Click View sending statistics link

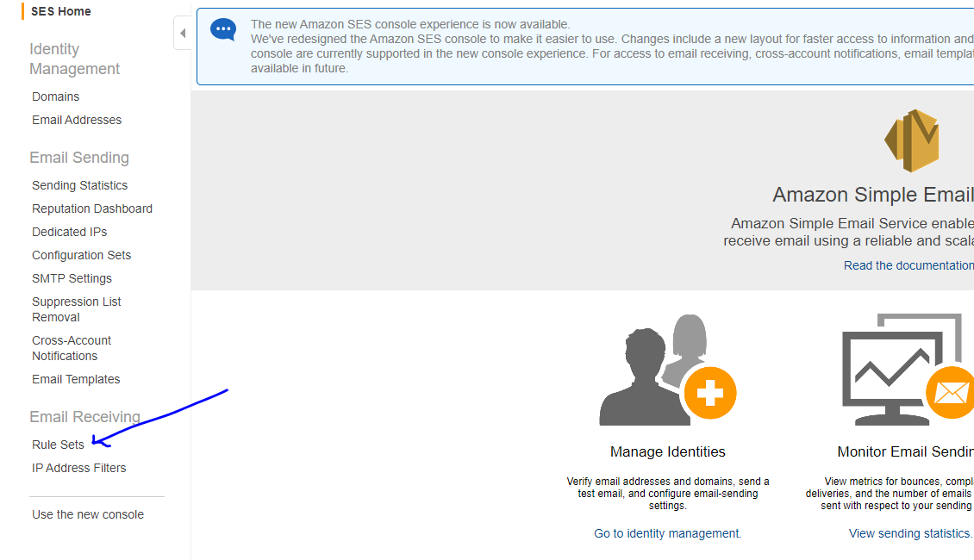click(910, 533)
